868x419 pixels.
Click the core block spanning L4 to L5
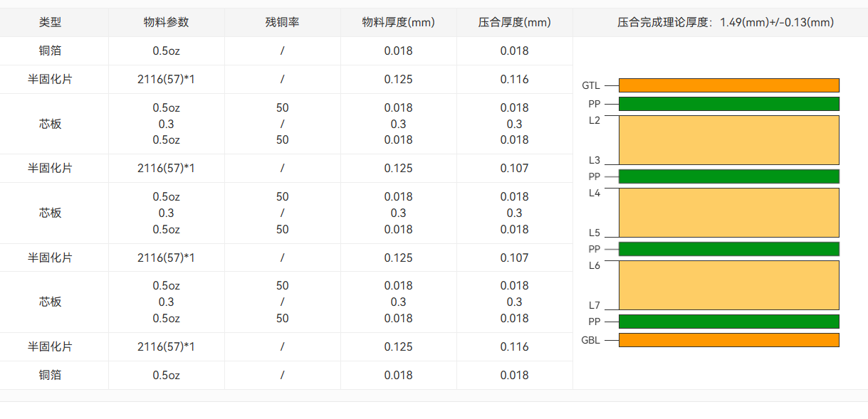pos(728,213)
